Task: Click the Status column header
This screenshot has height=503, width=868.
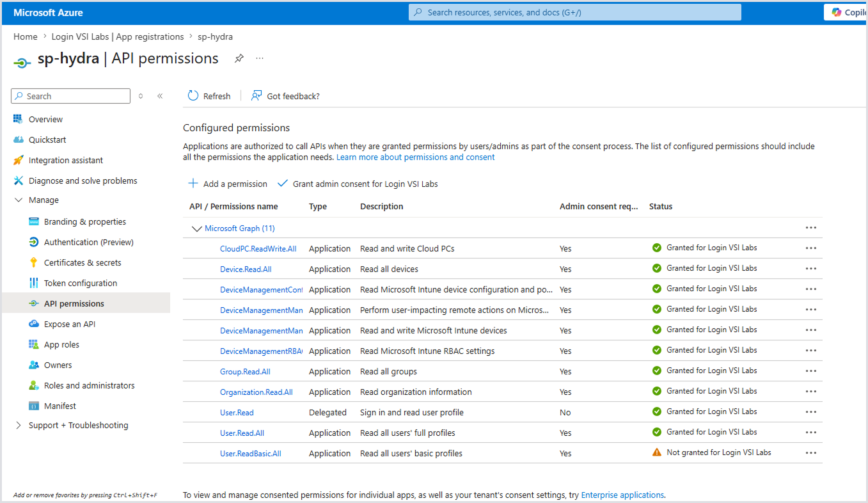Action: pos(661,207)
